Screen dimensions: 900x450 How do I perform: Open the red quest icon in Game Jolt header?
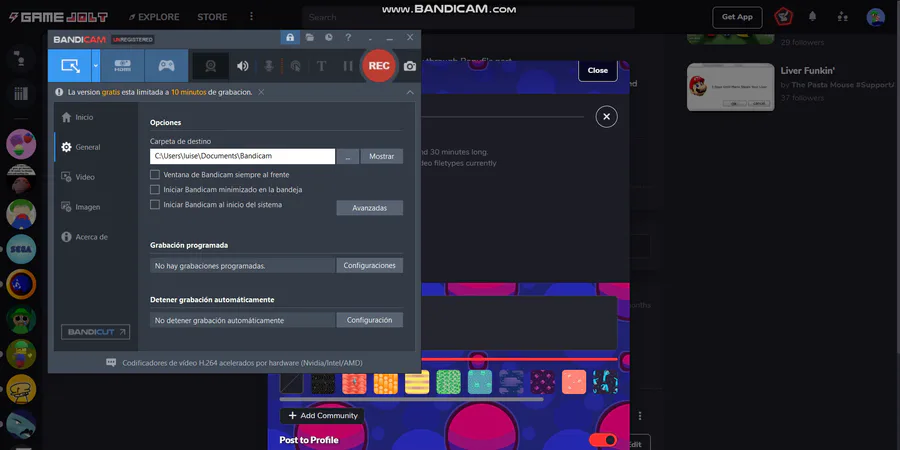tap(783, 17)
